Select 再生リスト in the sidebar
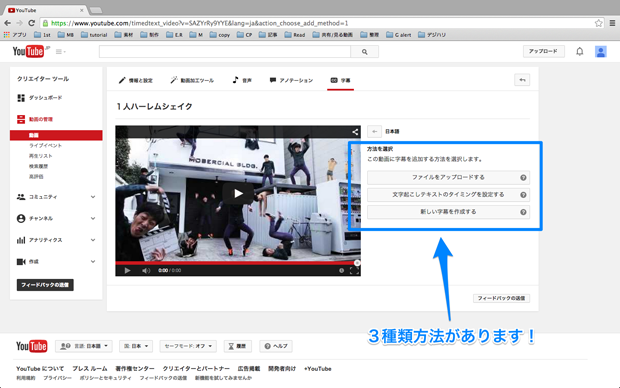This screenshot has width=620, height=388. click(40, 156)
